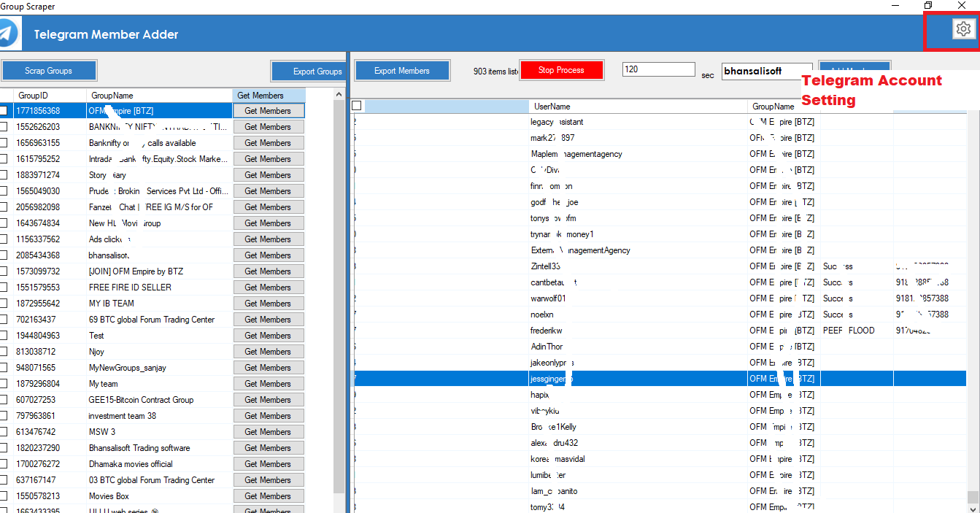The width and height of the screenshot is (980, 513).
Task: Check box for group 1656963155
Action: [4, 143]
